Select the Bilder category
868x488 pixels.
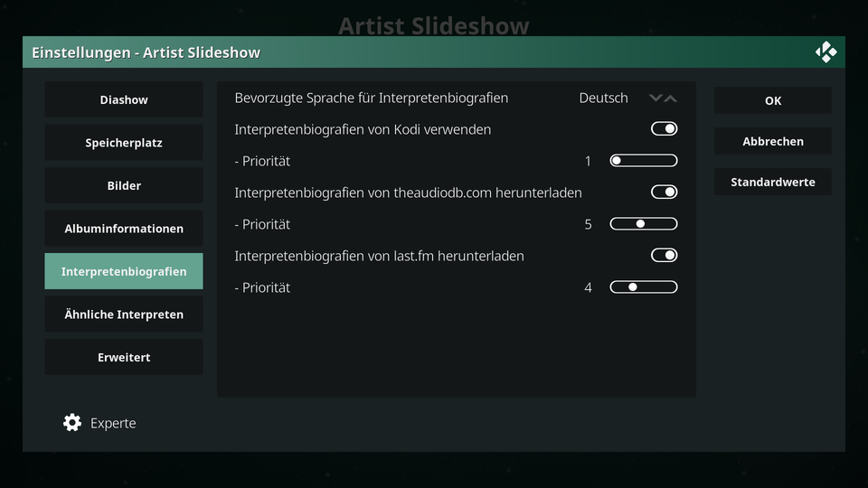(x=124, y=185)
